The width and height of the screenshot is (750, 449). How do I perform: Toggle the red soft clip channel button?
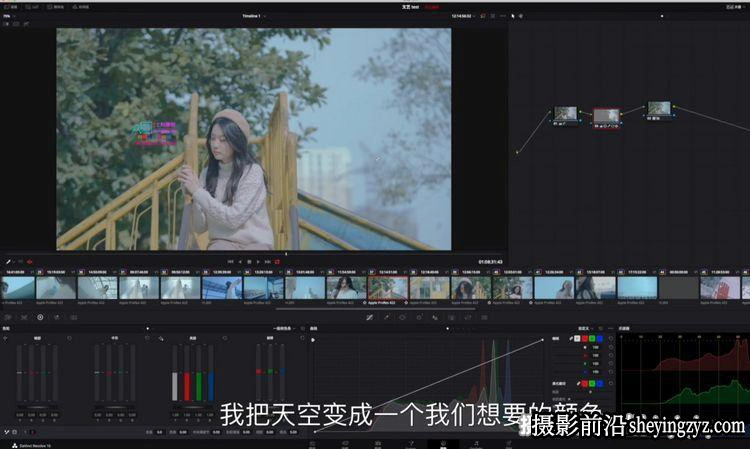585,383
